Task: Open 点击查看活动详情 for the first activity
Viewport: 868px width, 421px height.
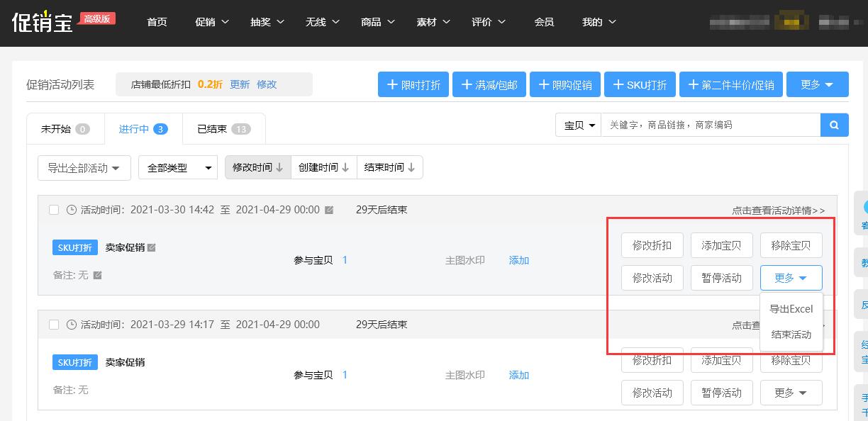Action: [779, 211]
